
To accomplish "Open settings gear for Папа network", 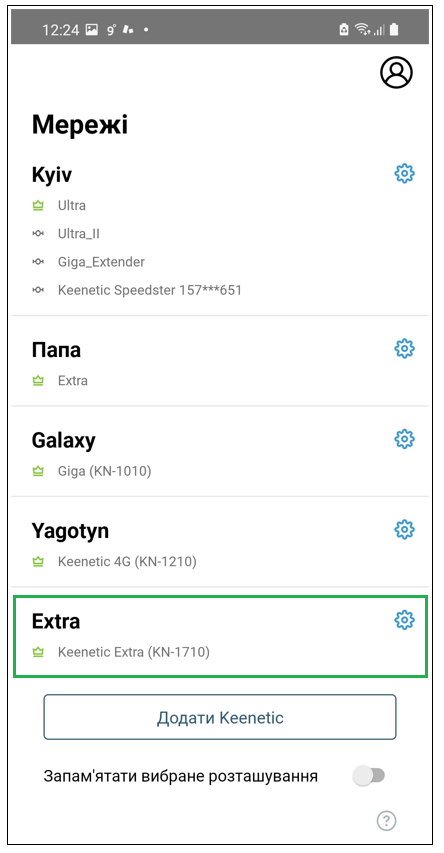I will pos(404,348).
